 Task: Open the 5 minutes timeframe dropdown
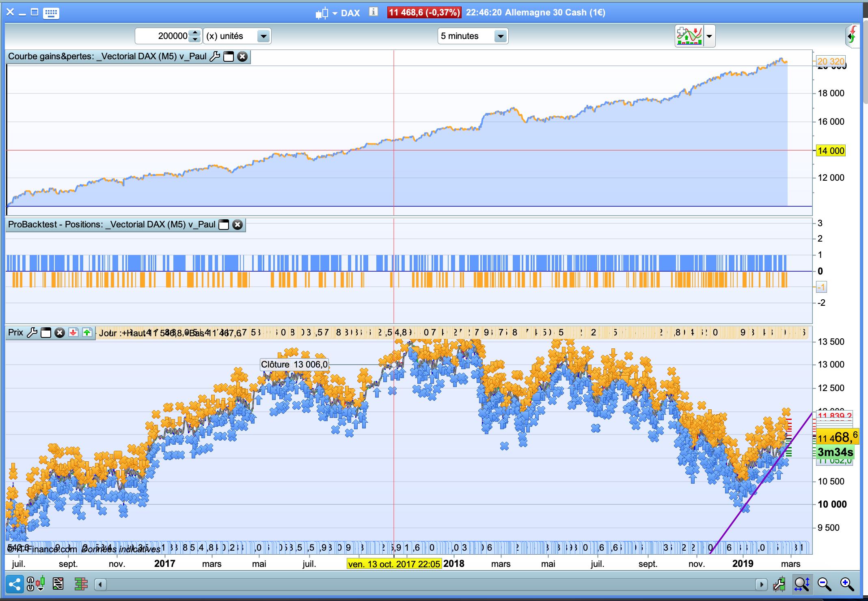(x=500, y=36)
